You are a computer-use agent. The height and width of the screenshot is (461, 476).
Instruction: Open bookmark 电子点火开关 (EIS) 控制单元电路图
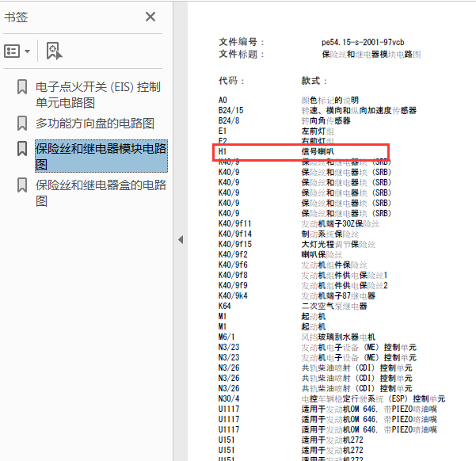coord(97,95)
